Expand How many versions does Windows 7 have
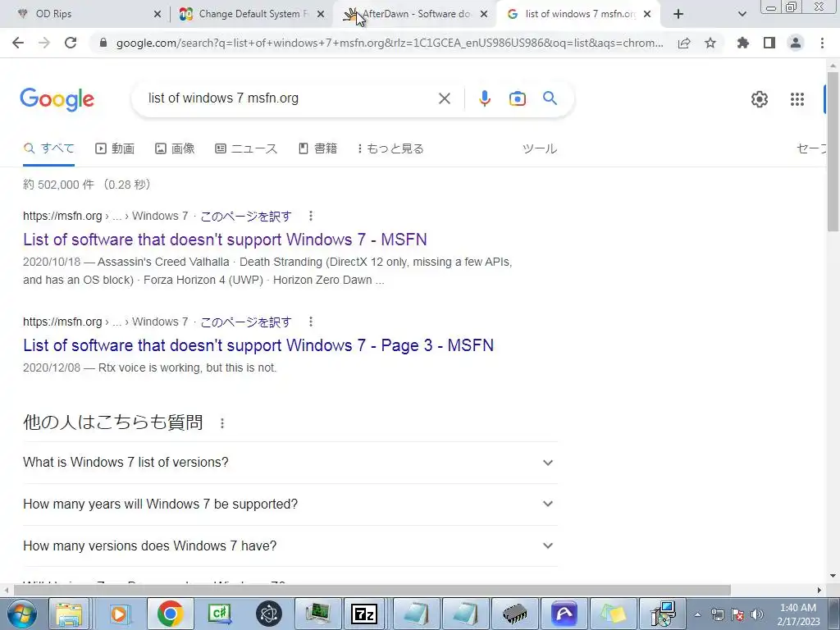Viewport: 840px width, 630px height. click(290, 546)
